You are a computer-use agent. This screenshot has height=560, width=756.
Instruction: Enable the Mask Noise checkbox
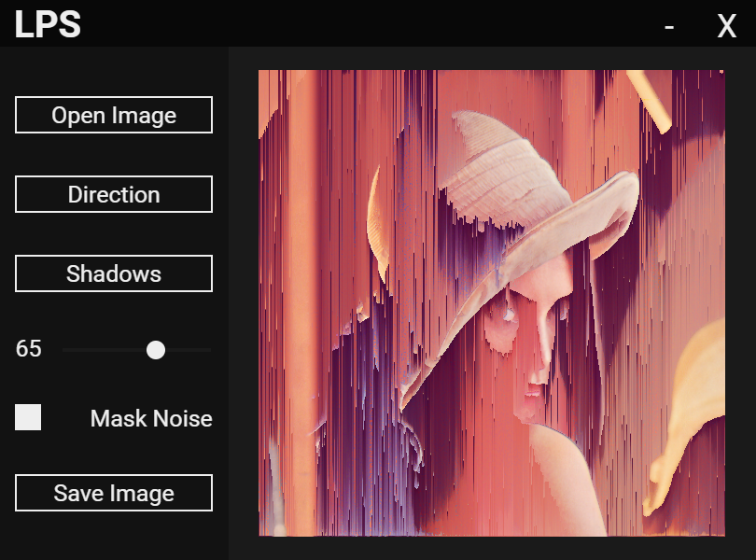(x=28, y=417)
